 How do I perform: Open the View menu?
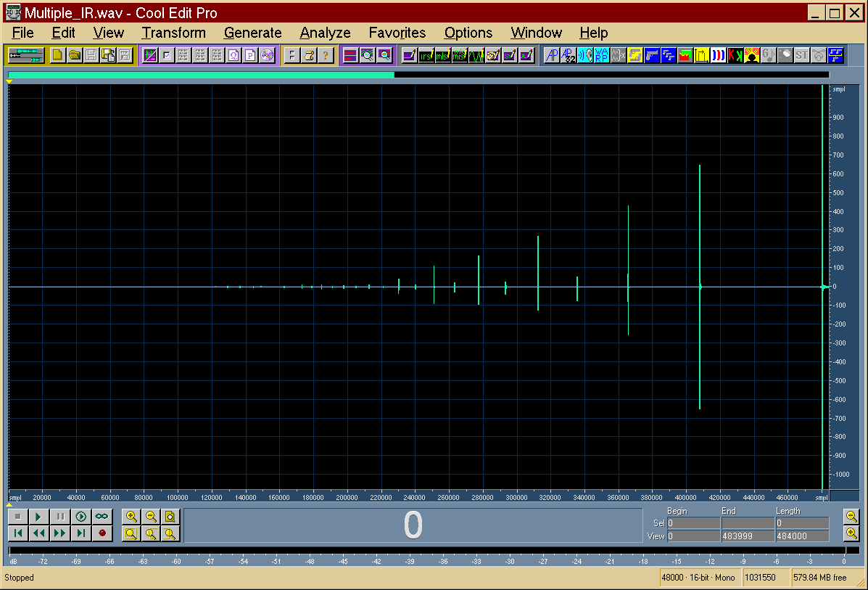click(x=108, y=33)
